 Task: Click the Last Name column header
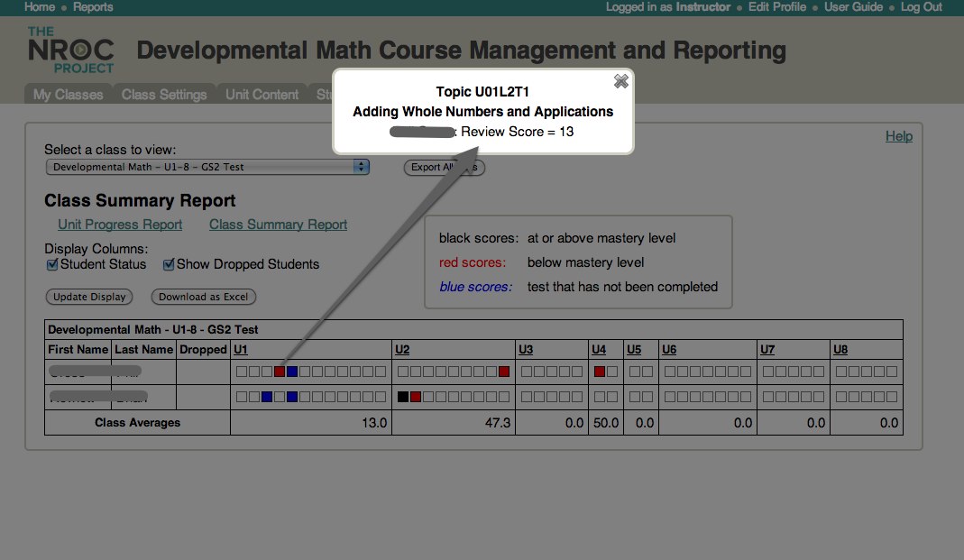tap(144, 350)
